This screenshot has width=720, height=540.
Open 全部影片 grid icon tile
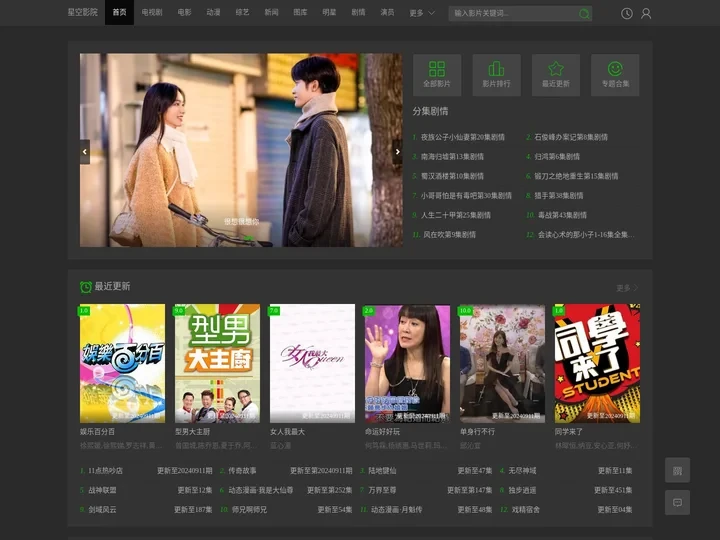(437, 75)
